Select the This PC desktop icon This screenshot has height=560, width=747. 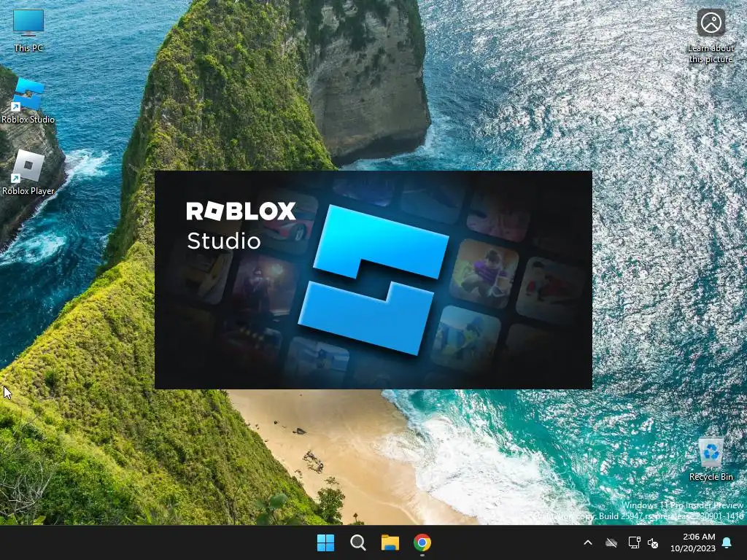click(28, 31)
